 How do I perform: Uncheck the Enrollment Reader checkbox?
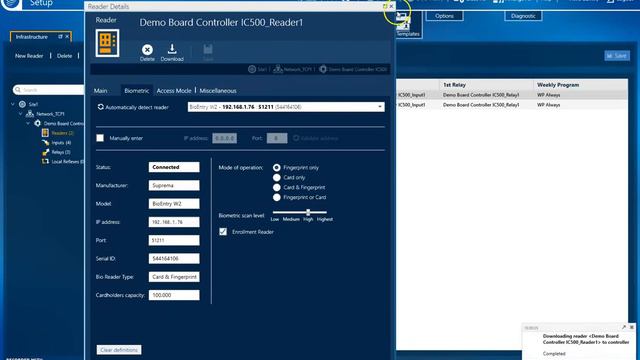pos(223,232)
